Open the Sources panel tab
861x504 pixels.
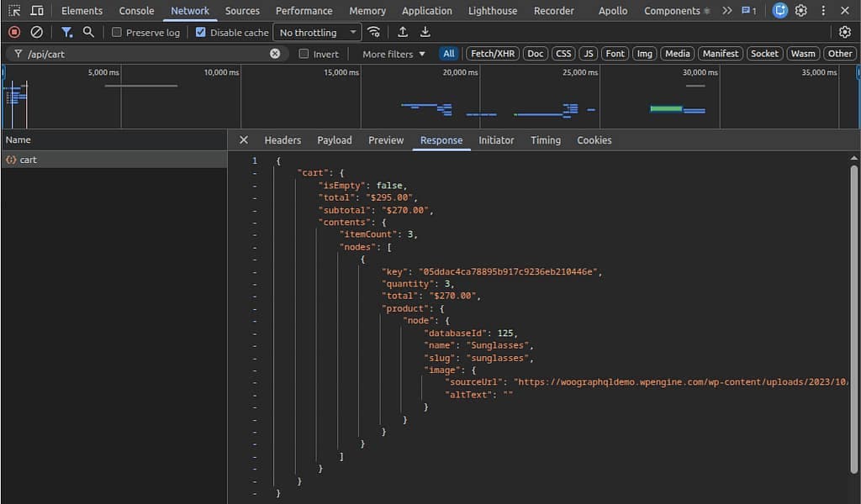point(242,10)
